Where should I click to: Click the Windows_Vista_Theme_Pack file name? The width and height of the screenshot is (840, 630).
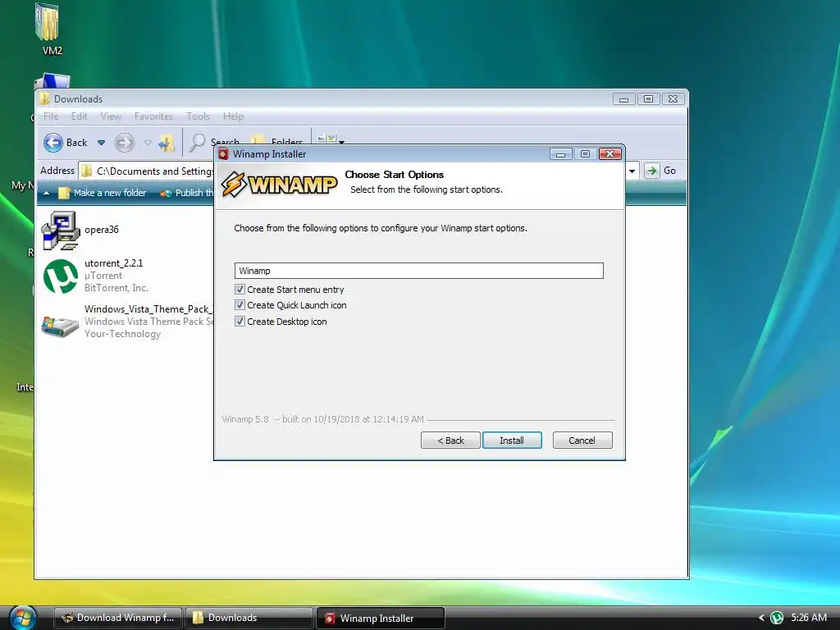(x=149, y=309)
